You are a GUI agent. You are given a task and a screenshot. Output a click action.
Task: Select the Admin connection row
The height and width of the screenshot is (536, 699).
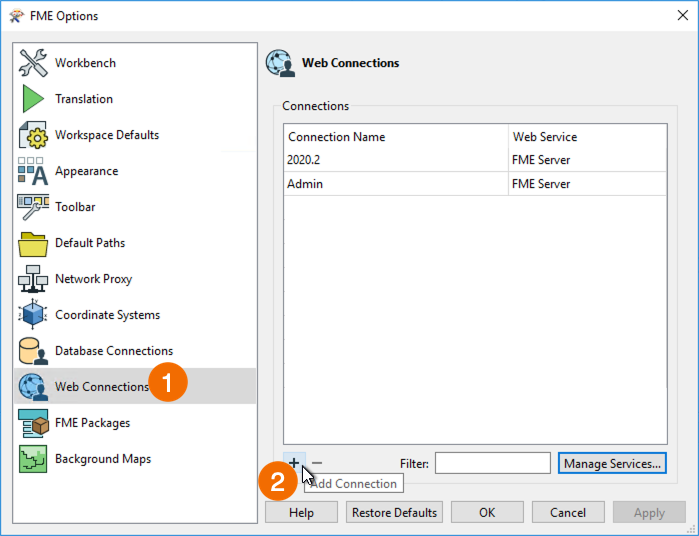click(395, 184)
